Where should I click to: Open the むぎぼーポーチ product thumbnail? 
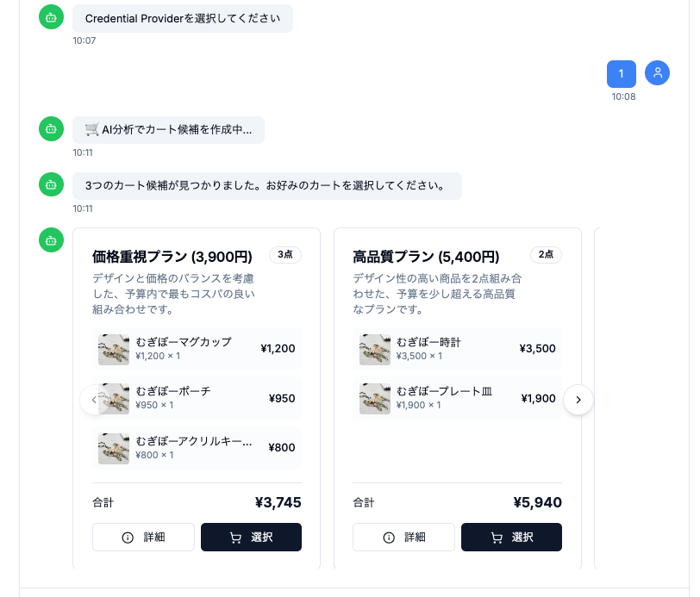pyautogui.click(x=113, y=399)
